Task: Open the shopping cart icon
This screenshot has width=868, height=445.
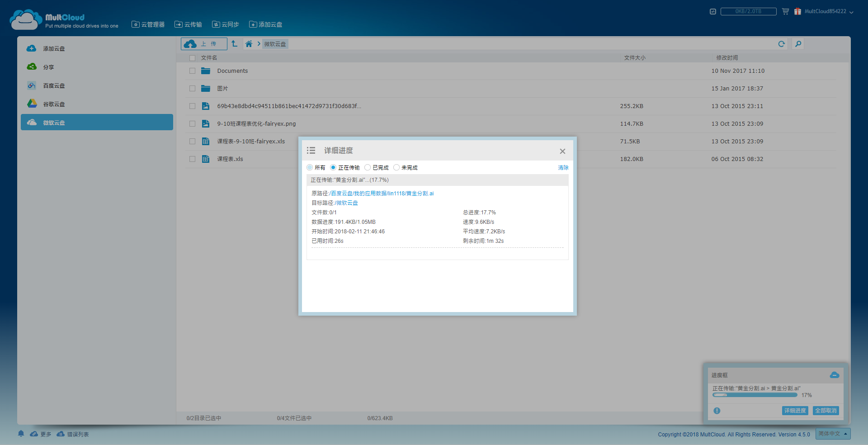Action: point(785,11)
